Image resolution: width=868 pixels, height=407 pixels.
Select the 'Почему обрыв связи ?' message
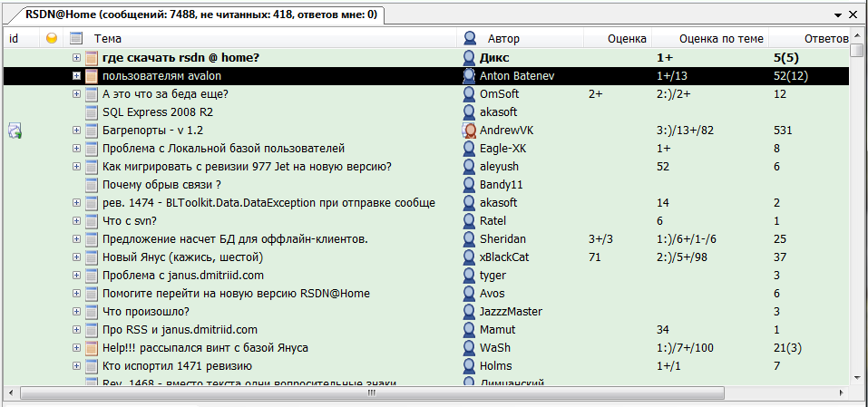pos(162,185)
